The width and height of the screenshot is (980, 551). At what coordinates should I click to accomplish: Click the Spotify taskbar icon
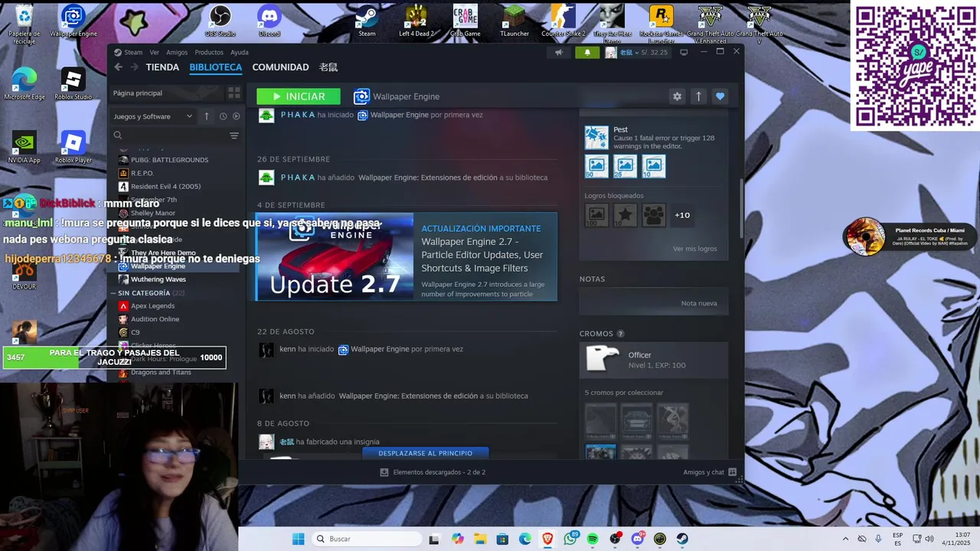coord(593,539)
